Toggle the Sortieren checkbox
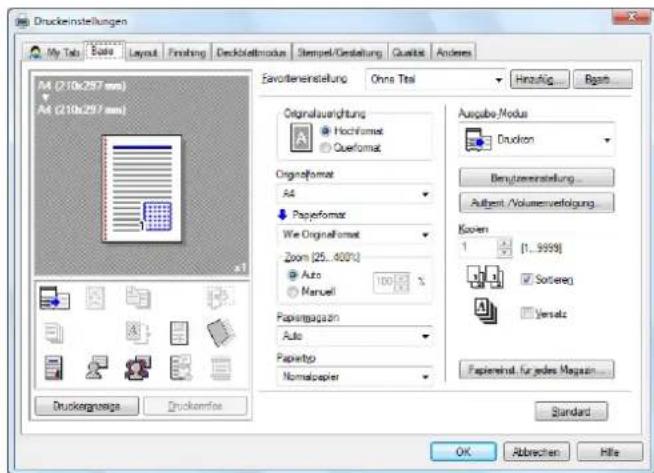Viewport: 654px width, 473px height. 527,279
